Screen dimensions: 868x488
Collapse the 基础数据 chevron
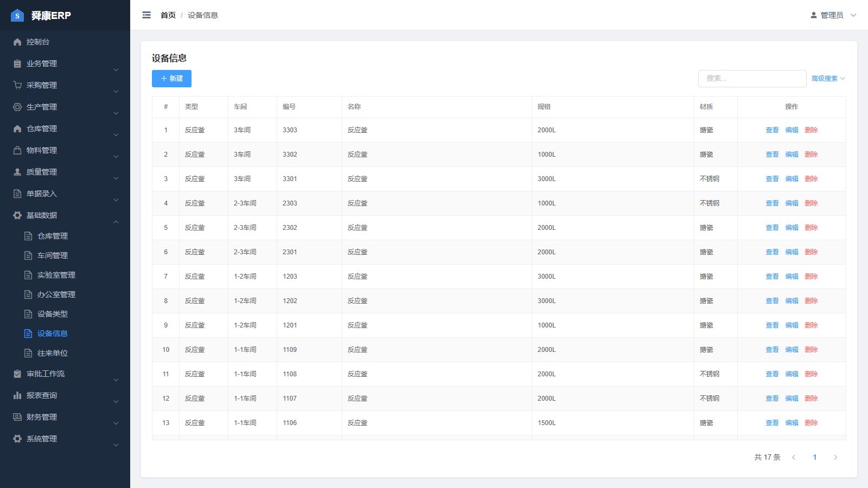coord(116,222)
